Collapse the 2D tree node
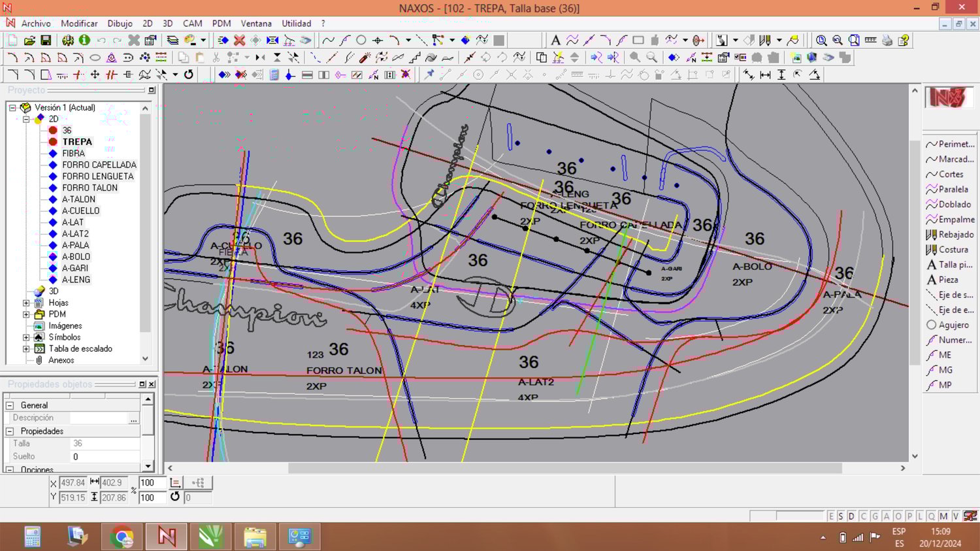Viewport: 980px width, 551px height. [x=26, y=119]
